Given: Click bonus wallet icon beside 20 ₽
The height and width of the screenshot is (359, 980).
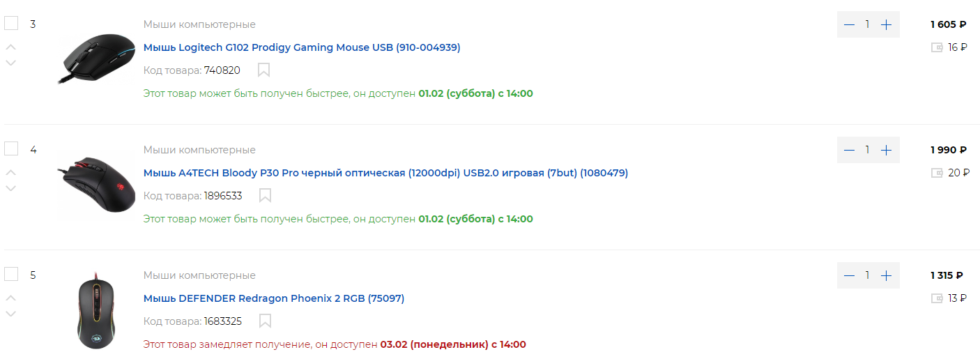Looking at the screenshot, I should [x=937, y=173].
